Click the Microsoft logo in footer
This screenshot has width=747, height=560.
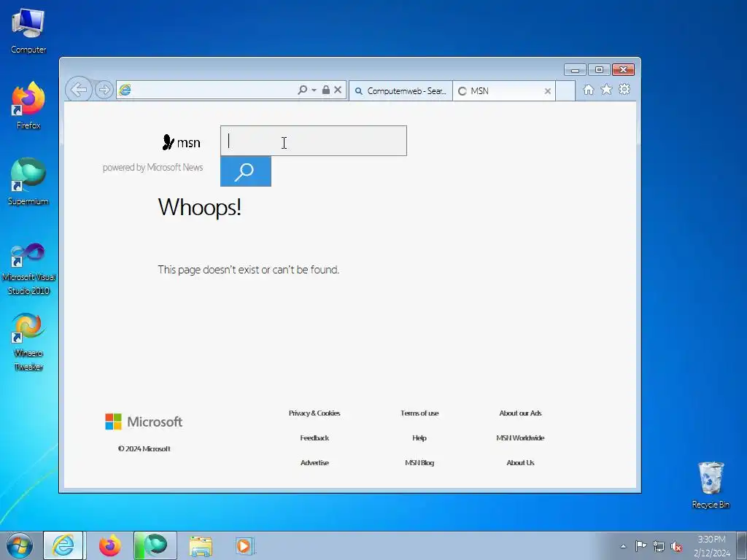coord(144,421)
